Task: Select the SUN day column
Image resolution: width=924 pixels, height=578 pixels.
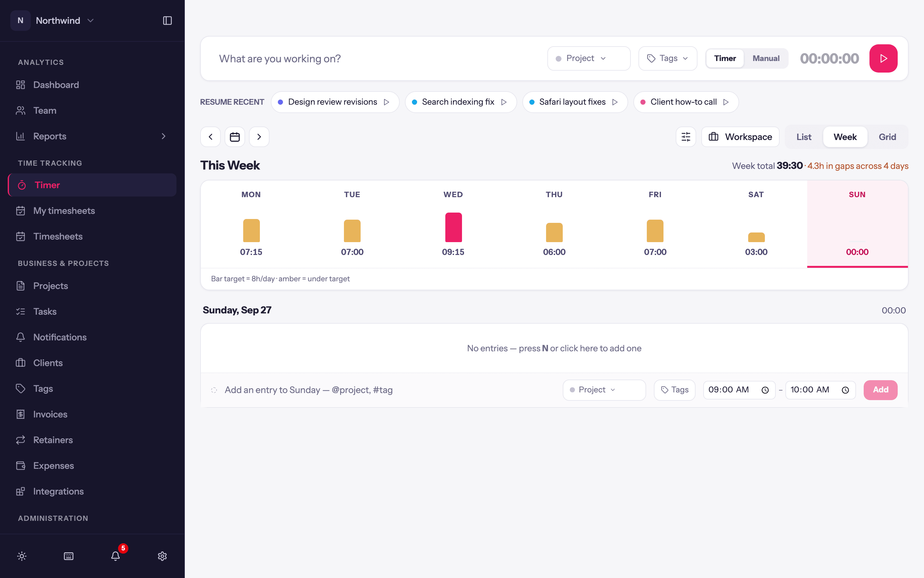Action: coord(857,224)
